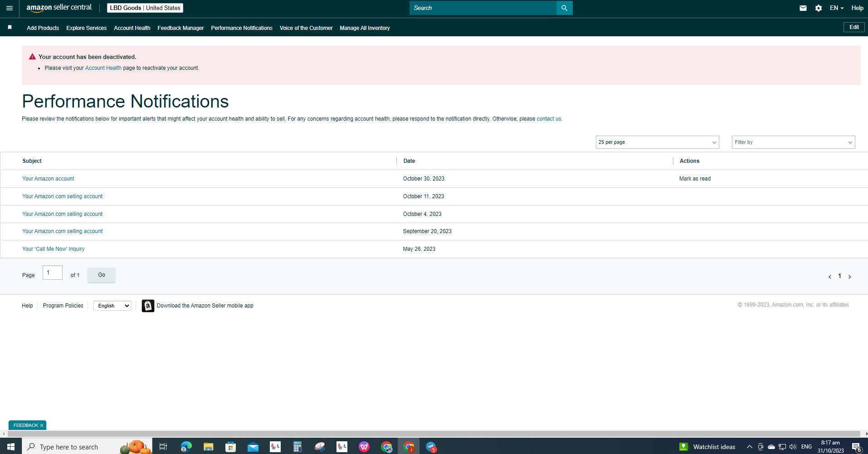868x454 pixels.
Task: Open the 'Your Amazon account' notification
Action: pyautogui.click(x=48, y=179)
